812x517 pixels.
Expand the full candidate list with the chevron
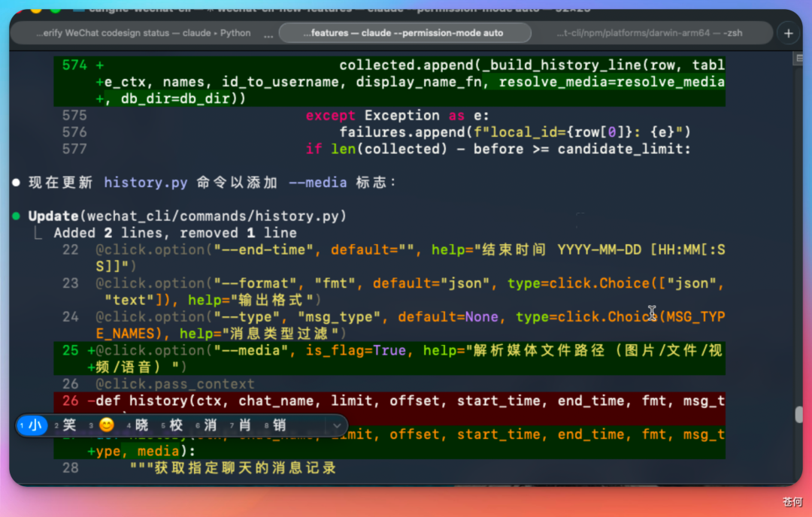click(337, 425)
